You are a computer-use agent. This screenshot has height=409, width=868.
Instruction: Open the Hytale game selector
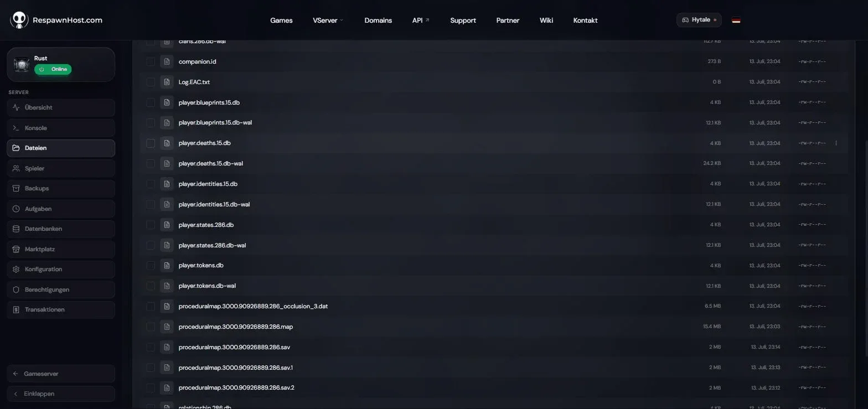click(x=699, y=20)
